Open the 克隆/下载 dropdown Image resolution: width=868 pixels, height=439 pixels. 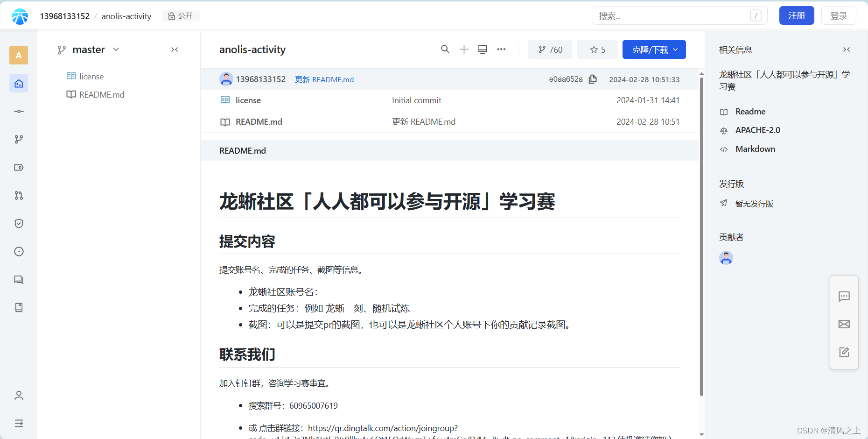click(x=654, y=50)
